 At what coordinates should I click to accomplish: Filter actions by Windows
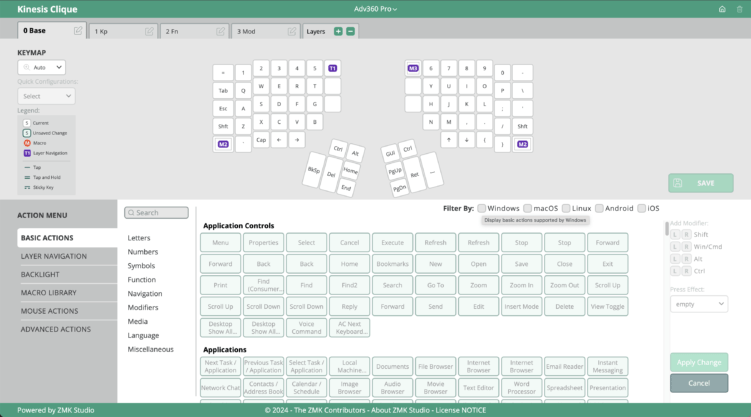click(481, 208)
